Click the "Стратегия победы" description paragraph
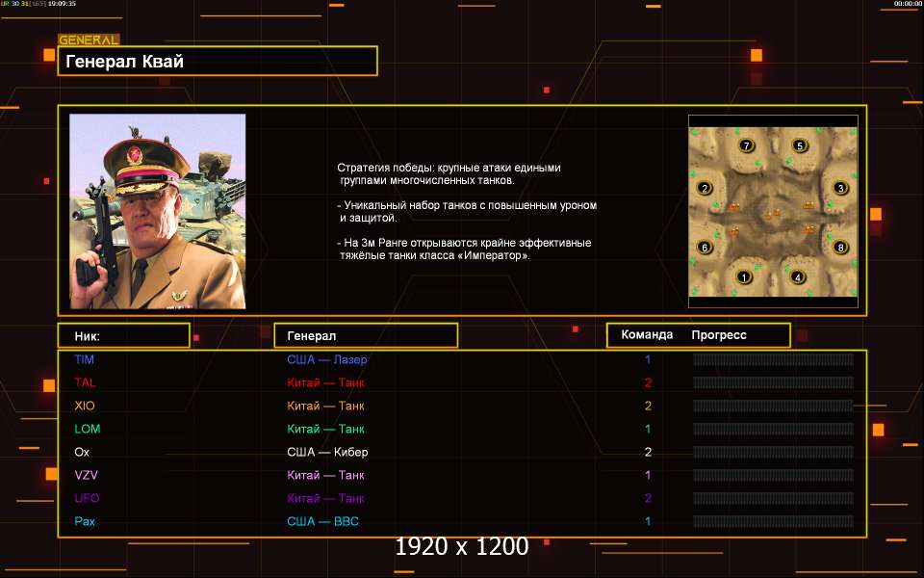The image size is (924, 578). pyautogui.click(x=449, y=174)
